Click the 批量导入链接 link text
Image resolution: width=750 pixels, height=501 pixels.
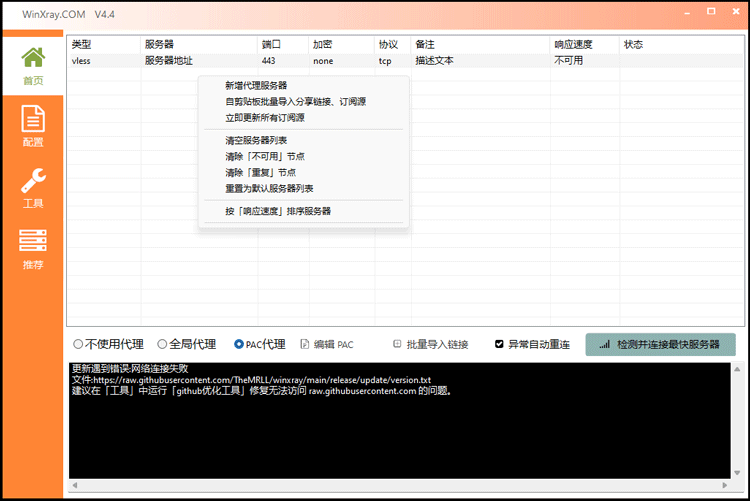pos(437,345)
